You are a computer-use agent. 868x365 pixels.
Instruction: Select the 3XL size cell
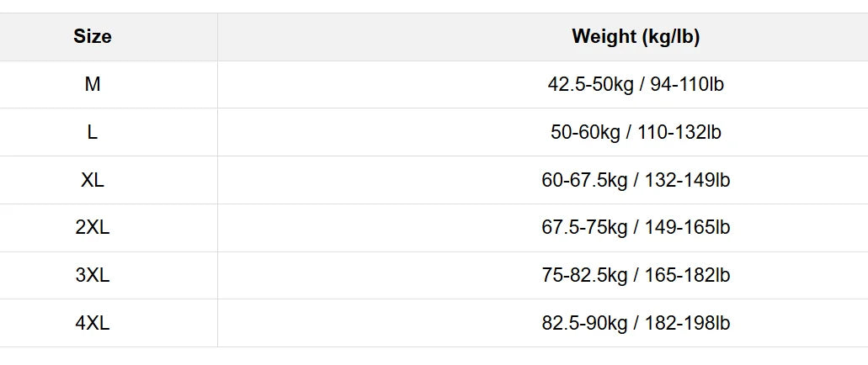93,276
